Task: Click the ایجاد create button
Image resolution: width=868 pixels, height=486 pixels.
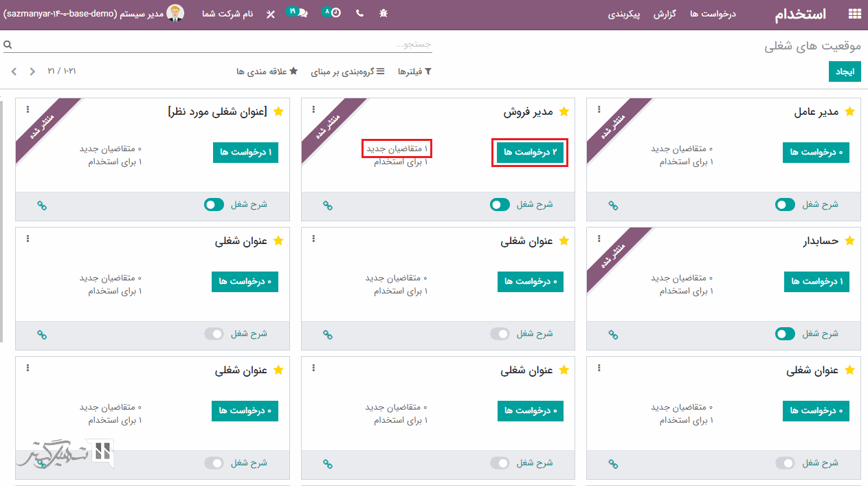Action: click(x=844, y=71)
